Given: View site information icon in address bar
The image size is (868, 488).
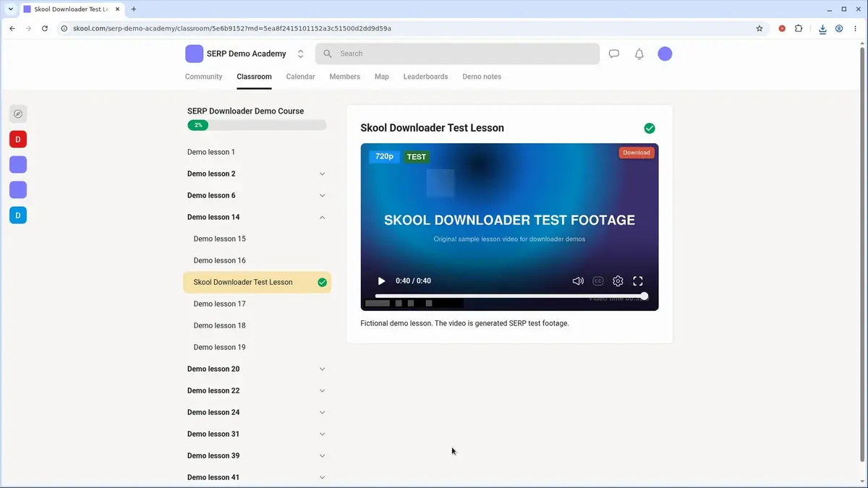Looking at the screenshot, I should pyautogui.click(x=64, y=29).
